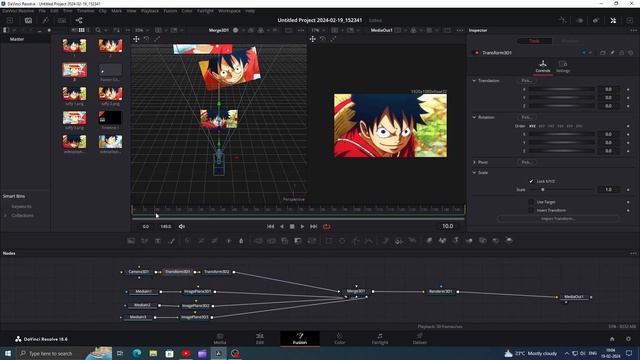The image size is (640, 360).
Task: Open the Settings tab in Inspector
Action: tap(563, 67)
